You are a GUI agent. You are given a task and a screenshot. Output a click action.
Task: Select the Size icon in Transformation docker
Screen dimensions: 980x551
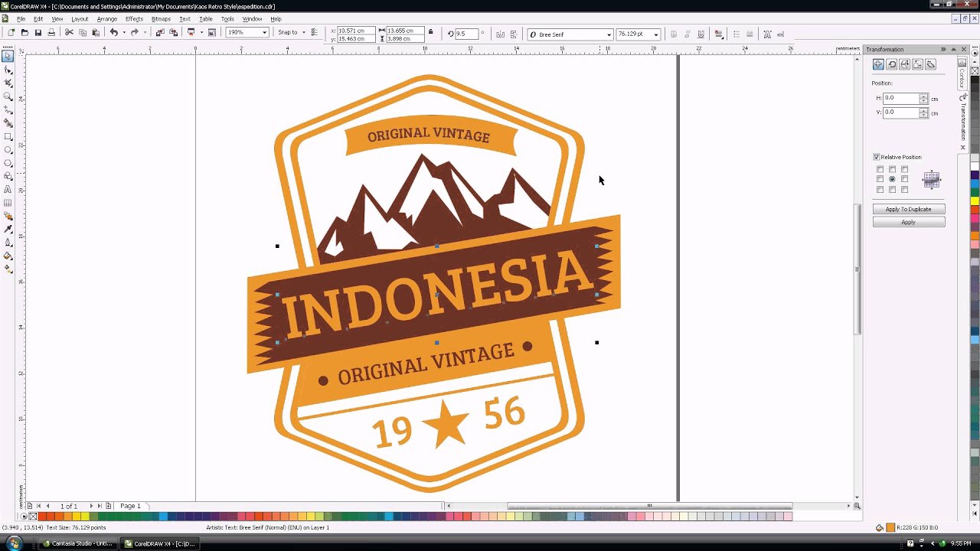[917, 64]
